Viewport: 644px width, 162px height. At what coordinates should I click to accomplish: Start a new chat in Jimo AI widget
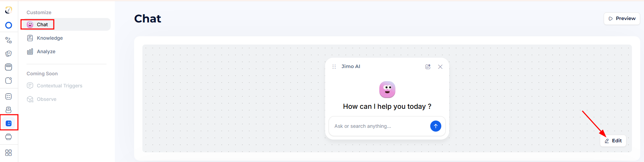click(x=428, y=67)
